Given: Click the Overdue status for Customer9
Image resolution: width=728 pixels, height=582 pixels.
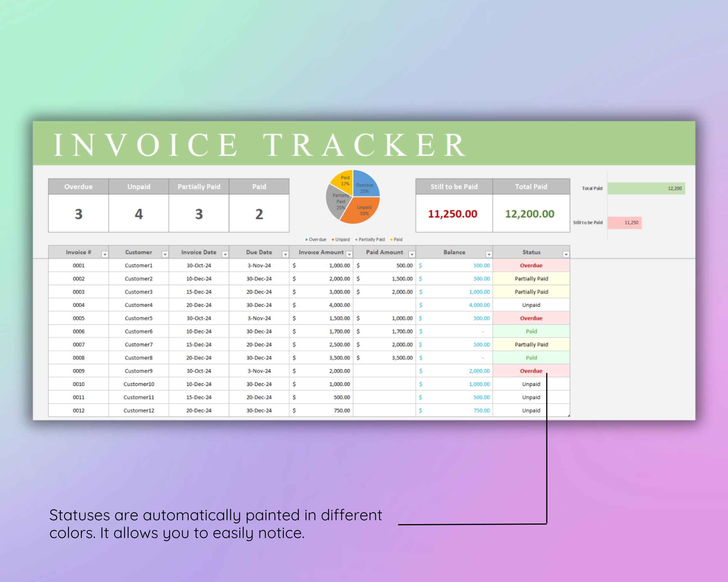Looking at the screenshot, I should (531, 371).
